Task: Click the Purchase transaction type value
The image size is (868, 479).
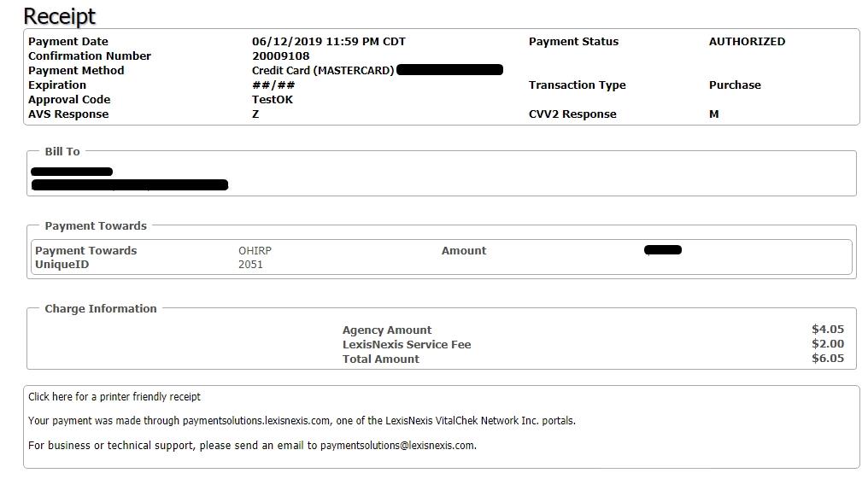Action: point(735,85)
